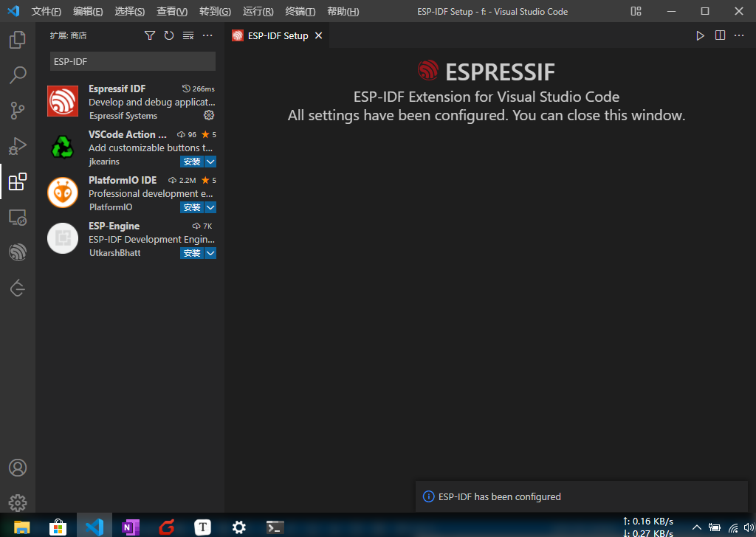The width and height of the screenshot is (756, 537).
Task: Open Manage gear in activity bar
Action: [18, 503]
